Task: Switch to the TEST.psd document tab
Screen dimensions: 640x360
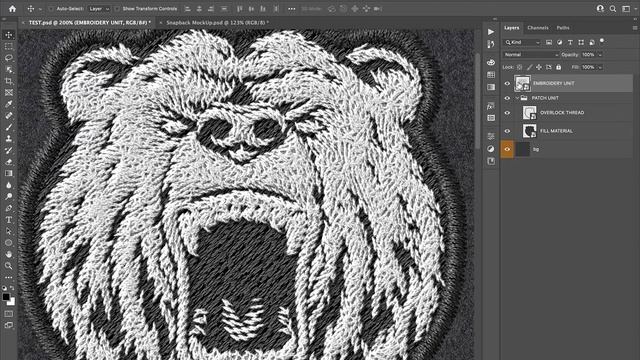Action: click(89, 22)
